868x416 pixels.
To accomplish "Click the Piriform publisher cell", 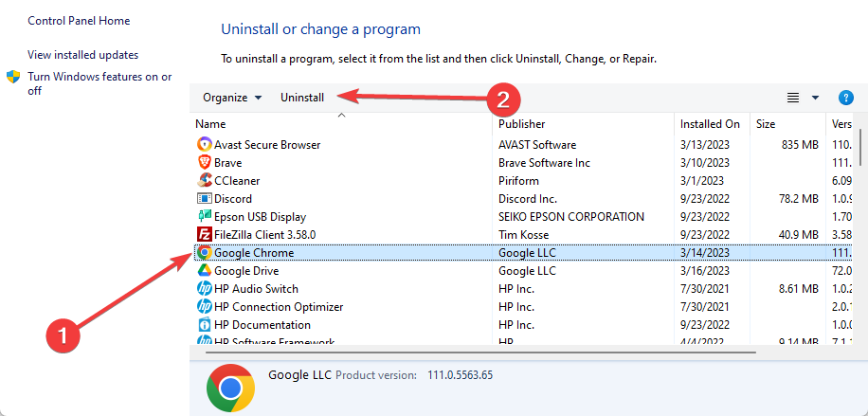I will pos(518,181).
